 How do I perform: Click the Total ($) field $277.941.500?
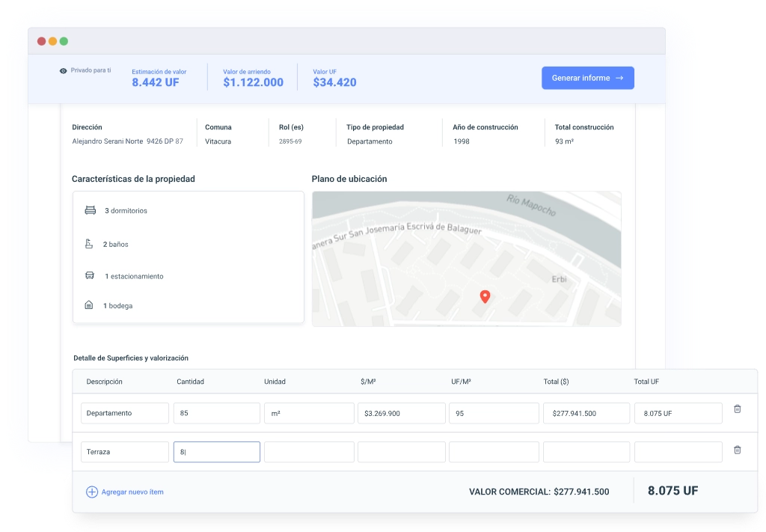tap(586, 413)
